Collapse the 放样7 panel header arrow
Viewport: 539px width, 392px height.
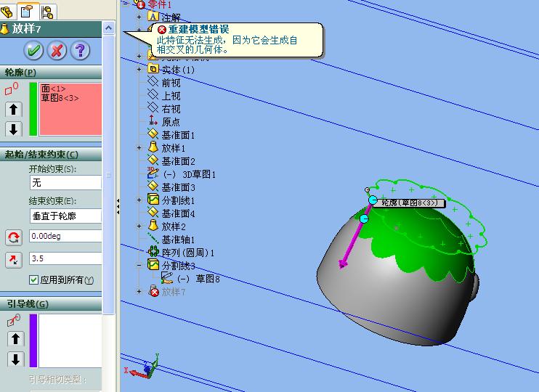(x=109, y=28)
